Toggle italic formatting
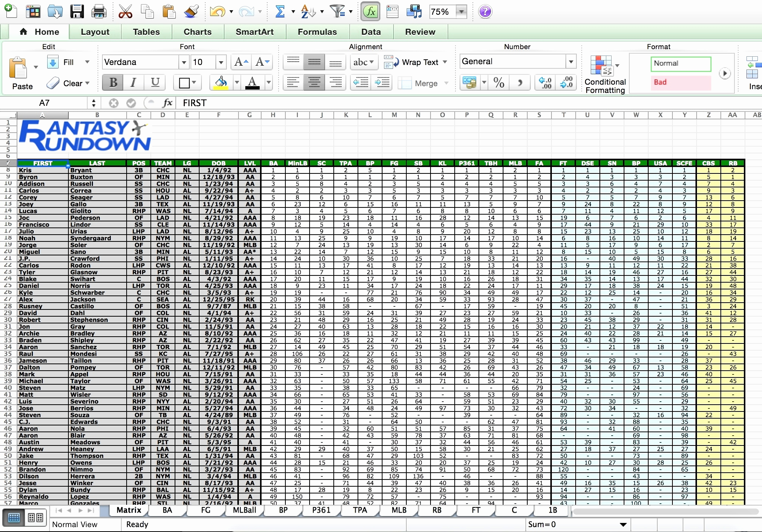This screenshot has height=532, width=762. [133, 82]
